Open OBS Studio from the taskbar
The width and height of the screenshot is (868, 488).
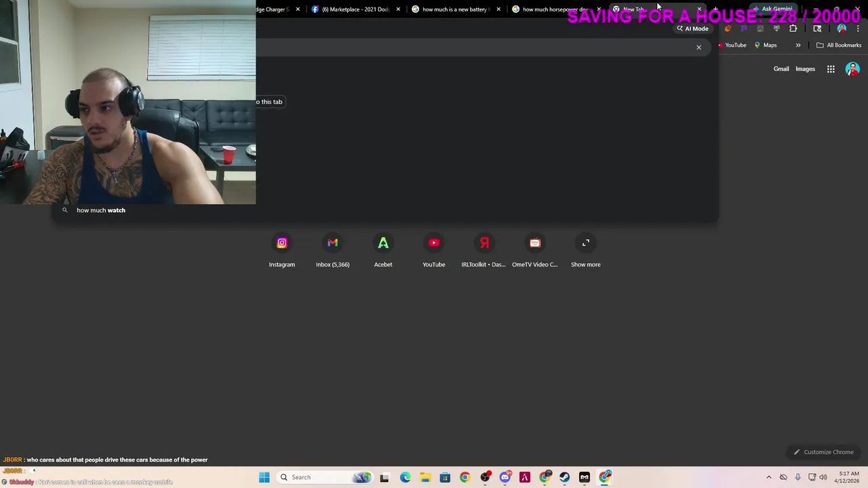click(x=485, y=477)
